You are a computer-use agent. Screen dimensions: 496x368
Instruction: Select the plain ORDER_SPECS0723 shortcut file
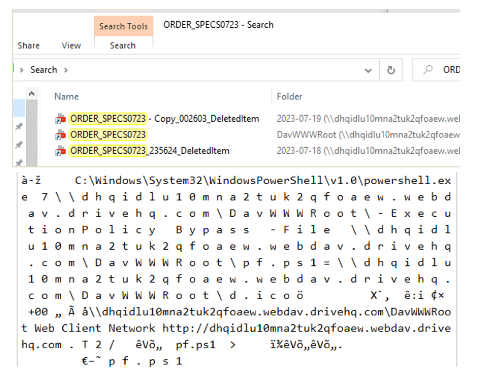pyautogui.click(x=108, y=135)
